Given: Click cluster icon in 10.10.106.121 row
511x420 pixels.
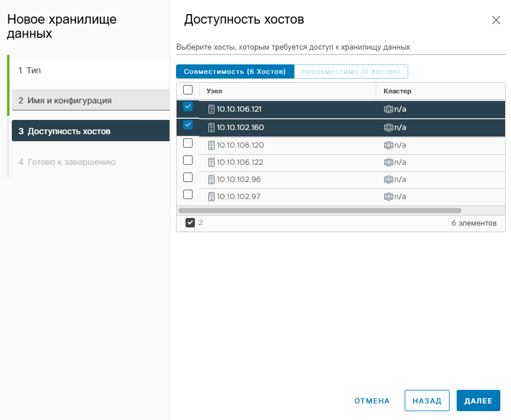Looking at the screenshot, I should (389, 109).
